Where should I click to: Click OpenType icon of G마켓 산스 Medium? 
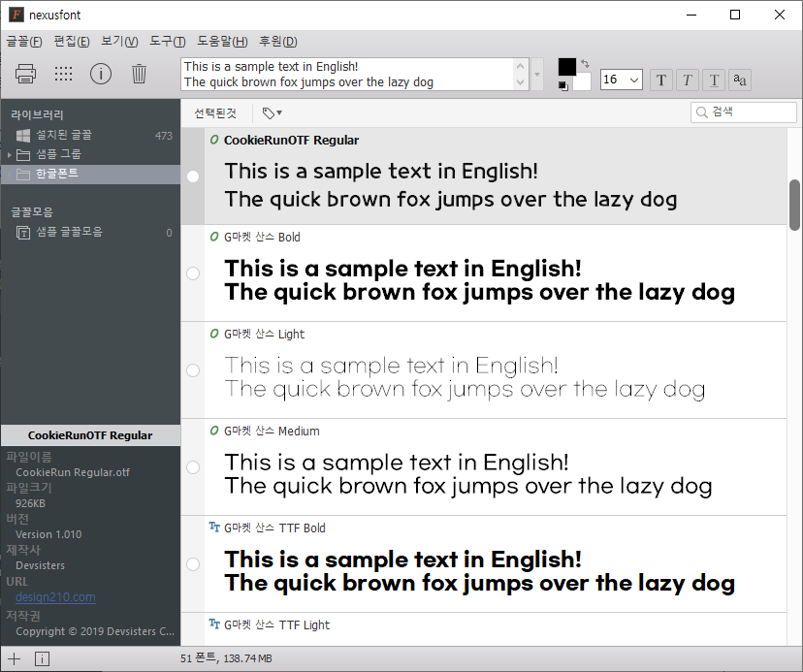click(x=214, y=431)
